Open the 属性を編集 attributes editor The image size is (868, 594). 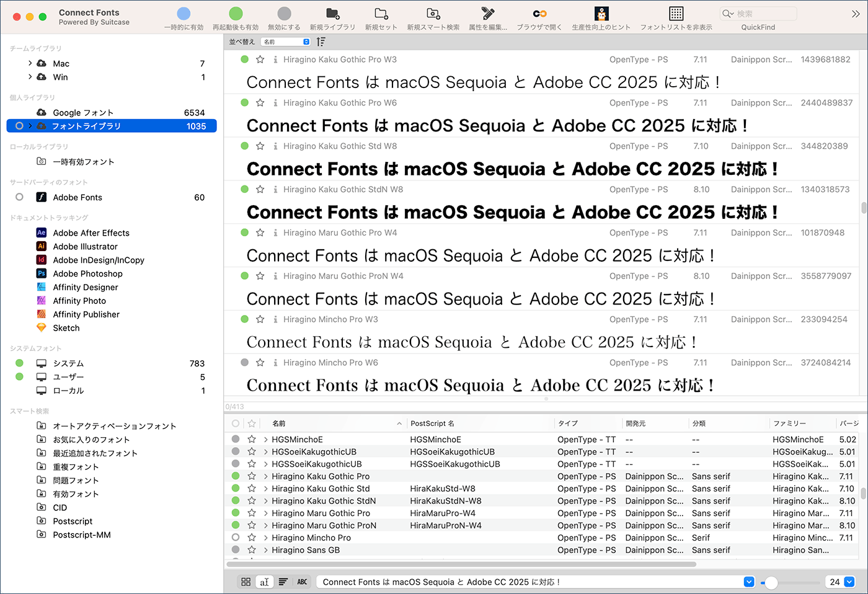tap(488, 14)
